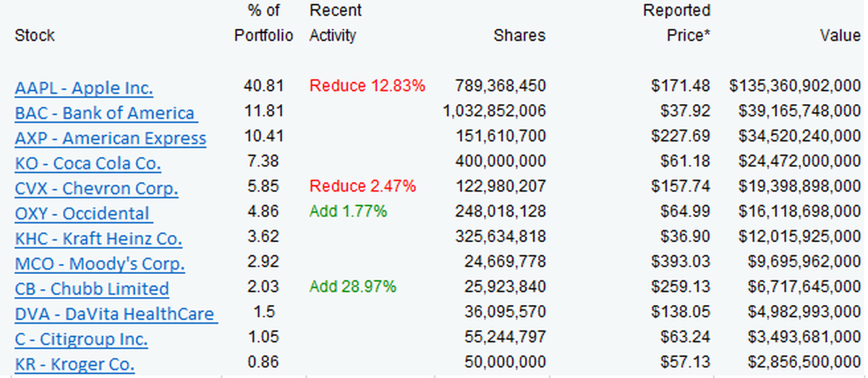Click Chubb's Add 28.97% activity text
Viewport: 868px width, 378px height.
coord(353,287)
